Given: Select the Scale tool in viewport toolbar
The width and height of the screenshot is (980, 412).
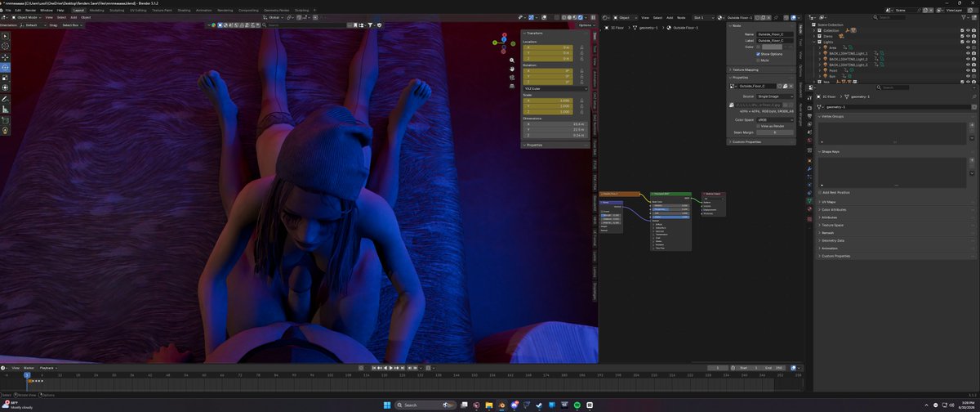Looking at the screenshot, I should click(x=7, y=77).
